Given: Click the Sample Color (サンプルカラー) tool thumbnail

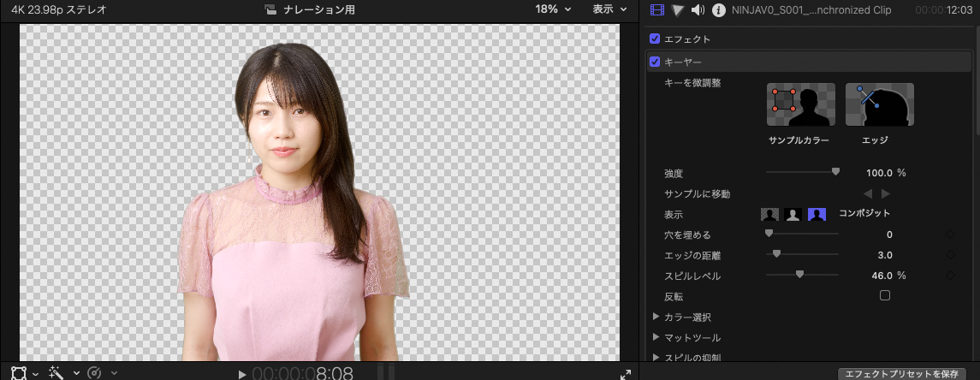Looking at the screenshot, I should 801,104.
